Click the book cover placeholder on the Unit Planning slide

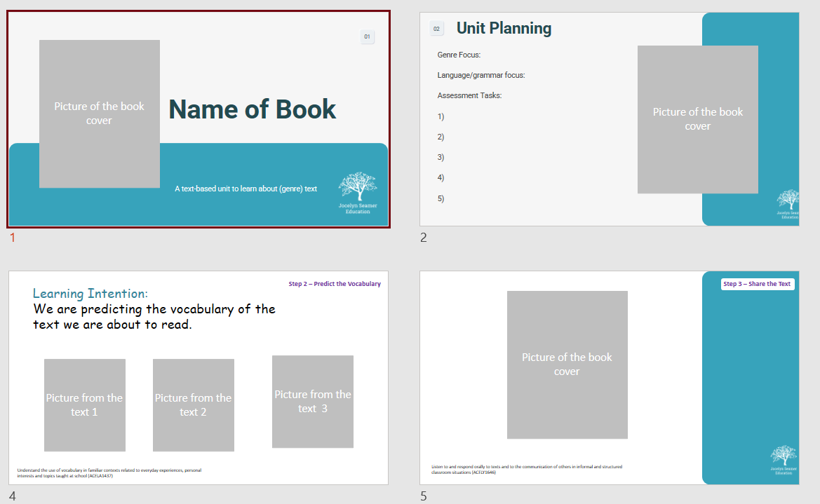pyautogui.click(x=698, y=119)
